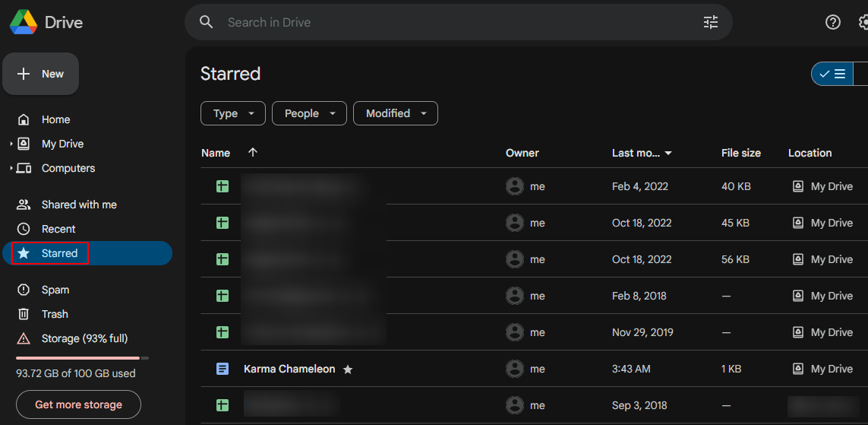Click the sheet icon in the 45 KB row
The image size is (868, 425).
(x=222, y=224)
